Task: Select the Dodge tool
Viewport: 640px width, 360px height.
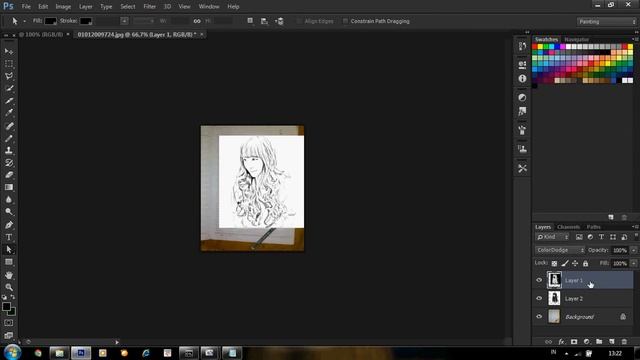Action: (x=9, y=212)
